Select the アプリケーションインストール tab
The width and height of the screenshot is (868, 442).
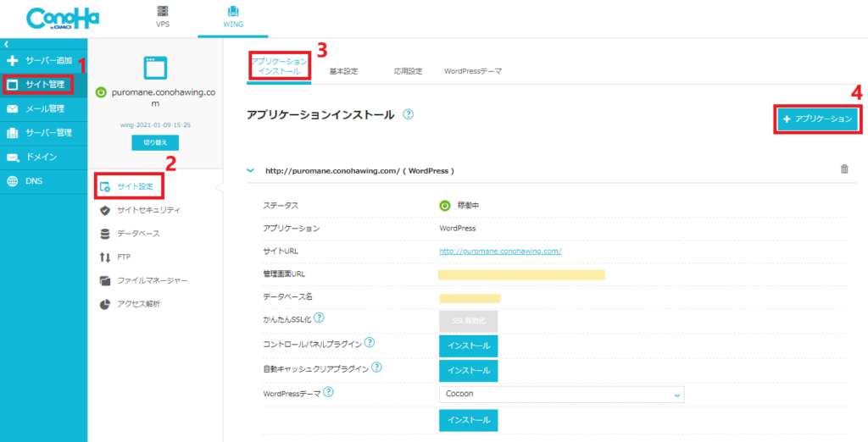click(x=278, y=66)
